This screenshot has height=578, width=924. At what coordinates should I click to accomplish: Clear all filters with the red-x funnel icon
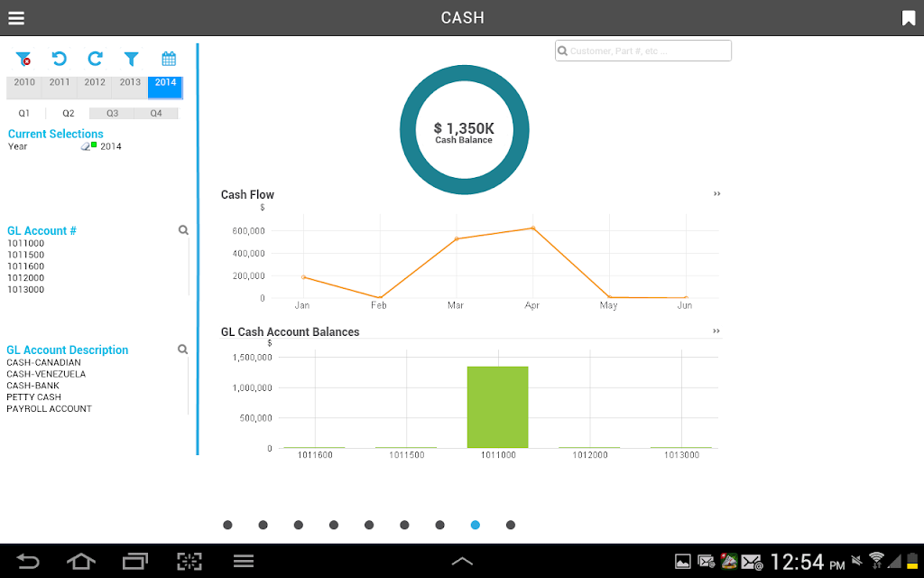pos(23,59)
